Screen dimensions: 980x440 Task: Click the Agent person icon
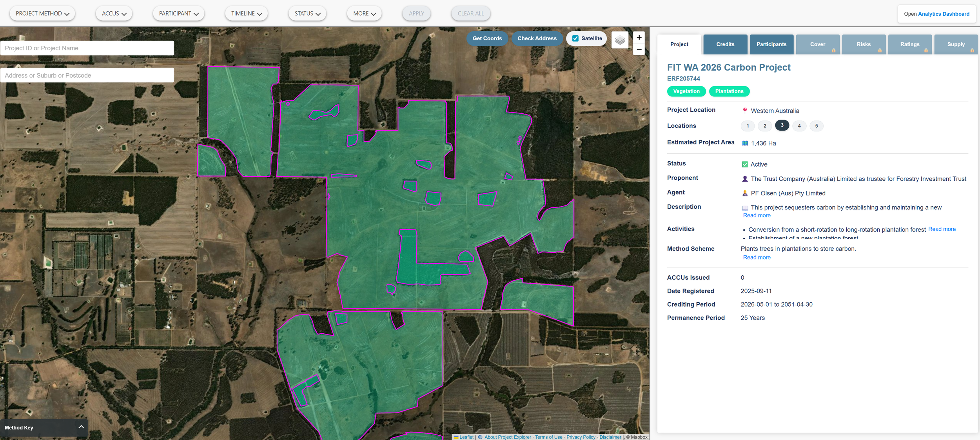tap(745, 193)
